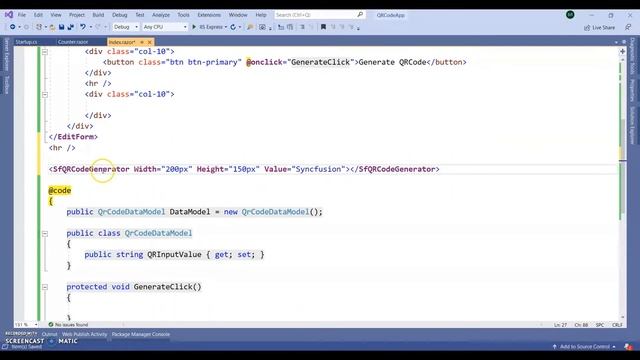Click the Save floppy disk icon
Image resolution: width=640 pixels, height=360 pixels.
tap(61, 27)
